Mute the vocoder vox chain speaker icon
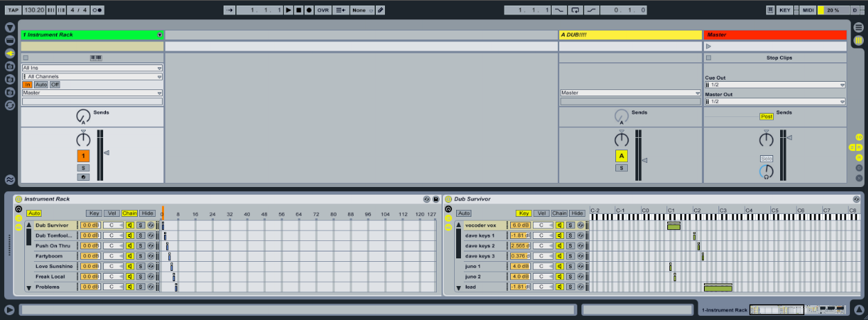868x320 pixels. (559, 225)
